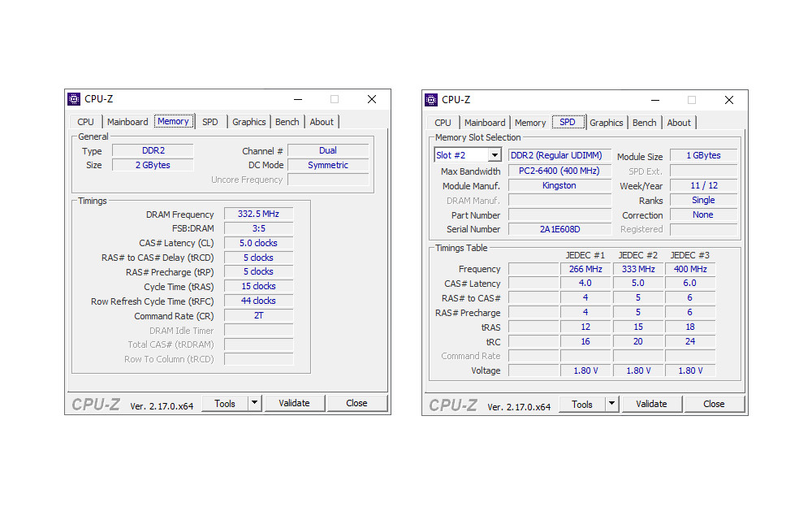Select the Memory tab in the right window
This screenshot has width=812, height=520.
(530, 123)
